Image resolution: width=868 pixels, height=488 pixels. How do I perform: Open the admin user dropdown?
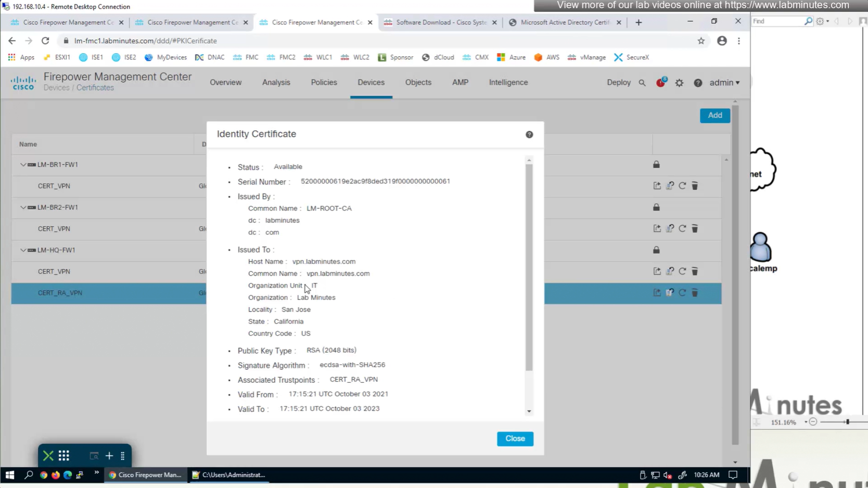click(x=724, y=83)
